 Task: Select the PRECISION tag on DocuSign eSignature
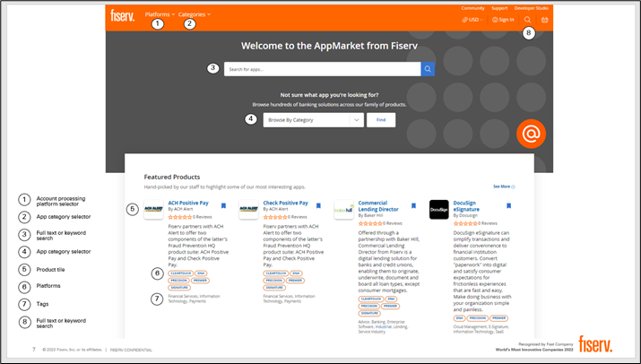478,317
